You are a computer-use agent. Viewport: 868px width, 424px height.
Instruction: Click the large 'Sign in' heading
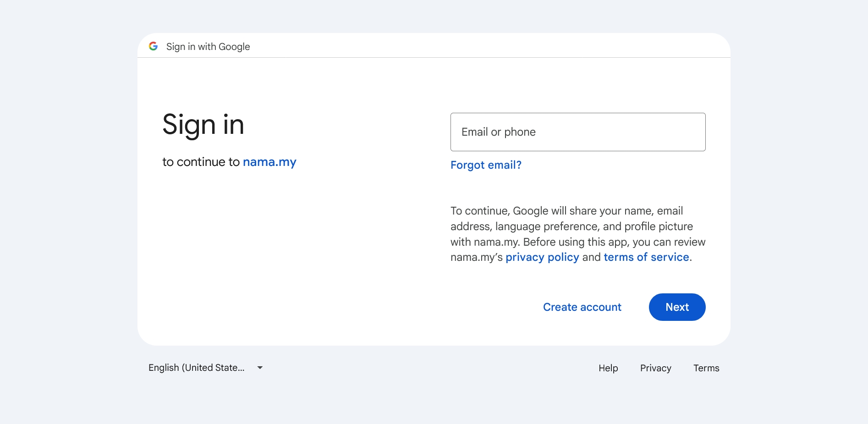pyautogui.click(x=203, y=125)
